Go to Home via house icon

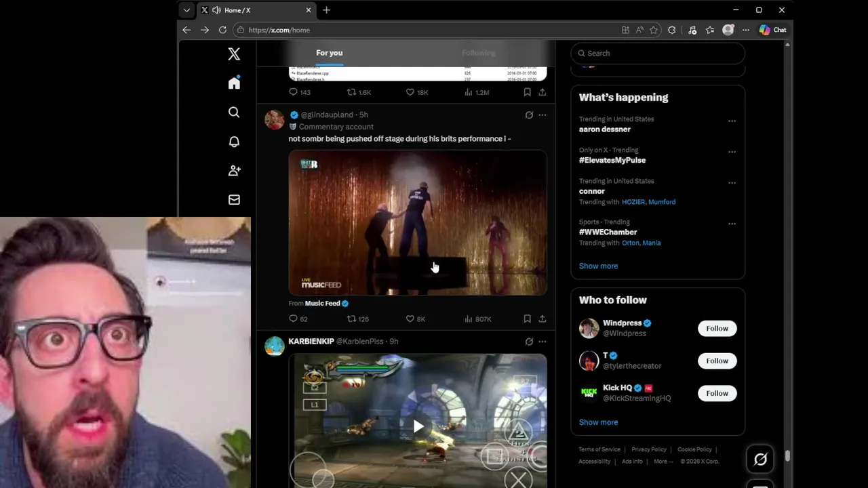pyautogui.click(x=234, y=83)
